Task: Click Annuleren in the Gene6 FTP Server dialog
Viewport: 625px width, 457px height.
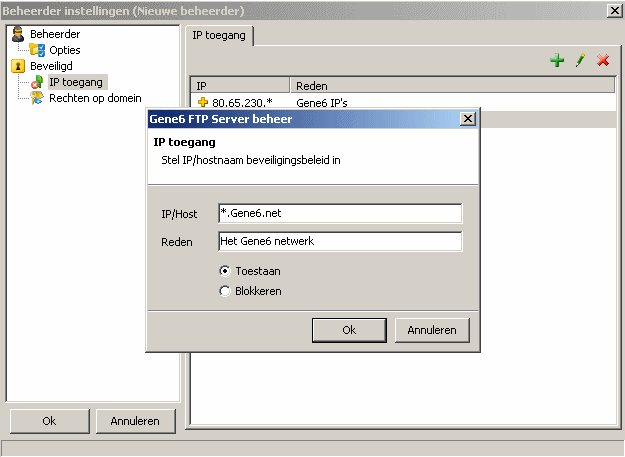Action: [432, 330]
